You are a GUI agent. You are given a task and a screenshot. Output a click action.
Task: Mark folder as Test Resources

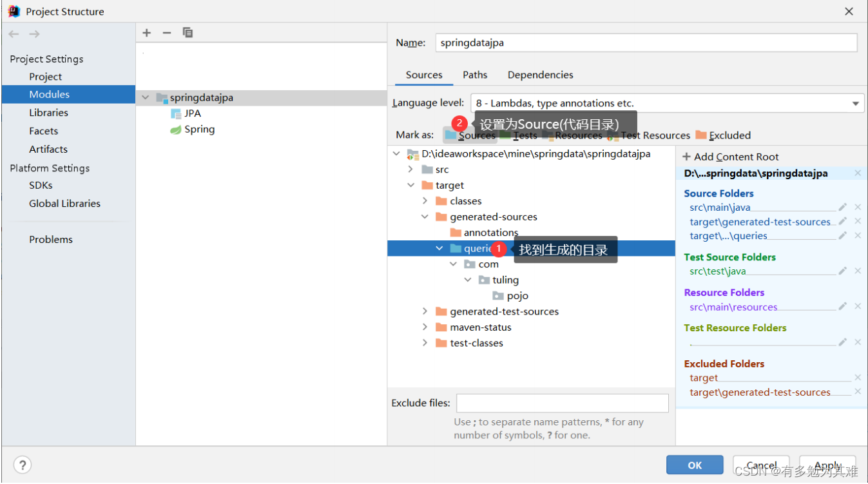coord(648,135)
